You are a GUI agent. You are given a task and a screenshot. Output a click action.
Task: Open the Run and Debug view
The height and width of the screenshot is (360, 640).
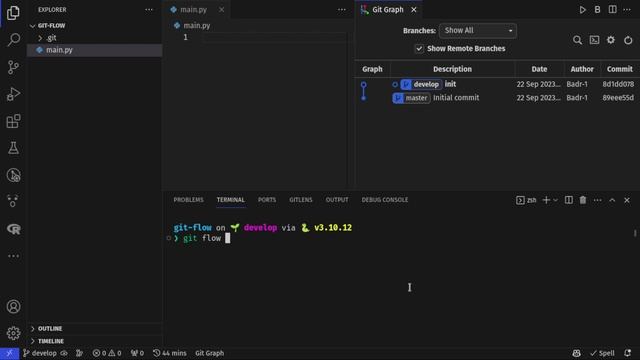click(x=13, y=94)
